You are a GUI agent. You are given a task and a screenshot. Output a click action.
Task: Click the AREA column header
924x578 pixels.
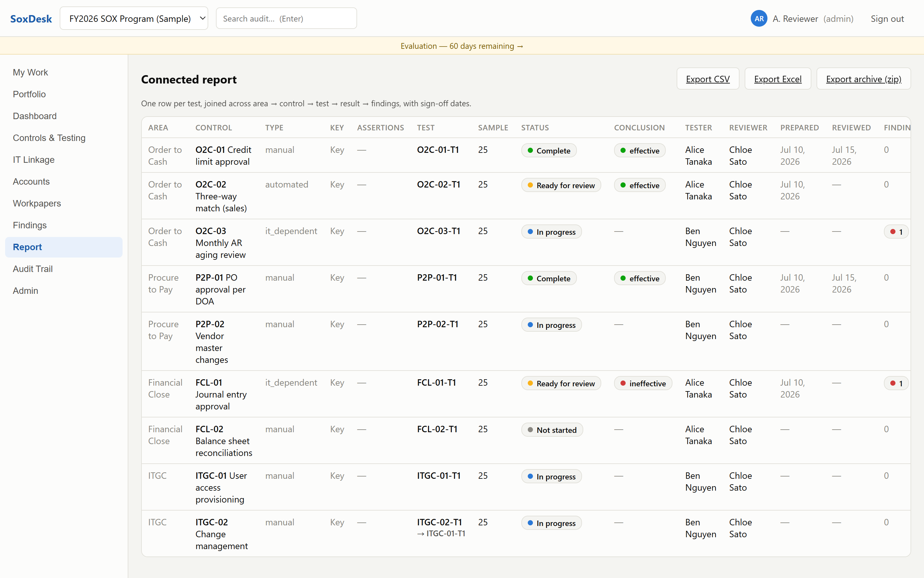158,128
